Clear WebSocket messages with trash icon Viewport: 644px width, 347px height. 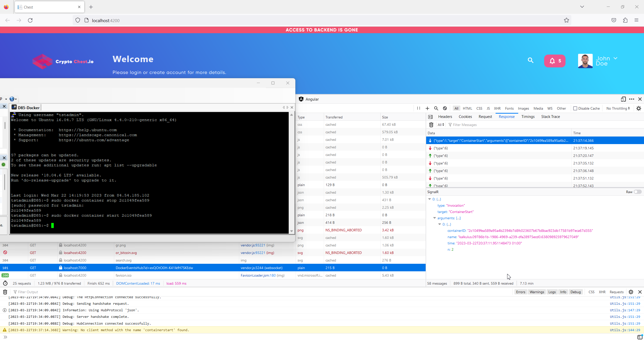tap(431, 125)
